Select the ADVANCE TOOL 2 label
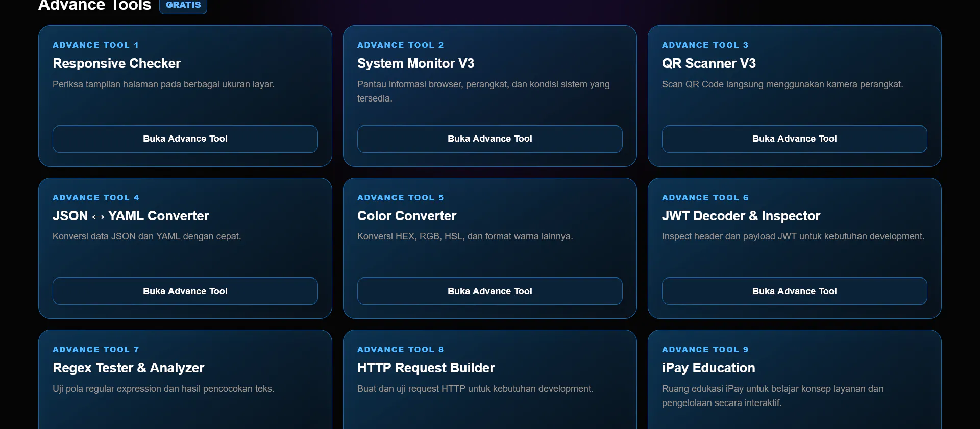Image resolution: width=980 pixels, height=429 pixels. (x=401, y=45)
